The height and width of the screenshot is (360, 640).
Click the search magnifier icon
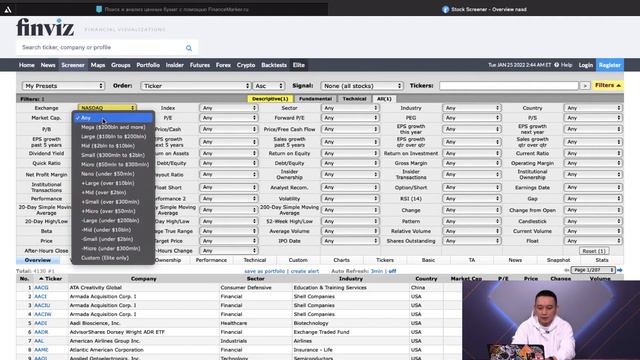[189, 48]
